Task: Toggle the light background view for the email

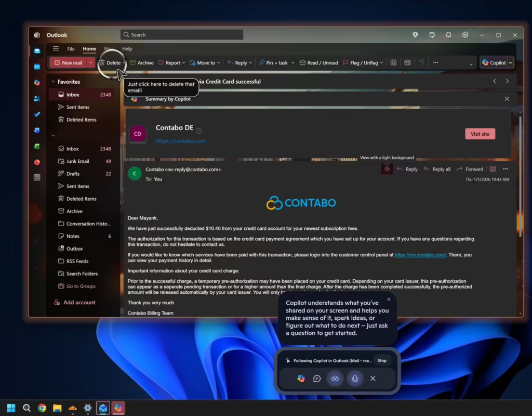Action: click(x=387, y=168)
